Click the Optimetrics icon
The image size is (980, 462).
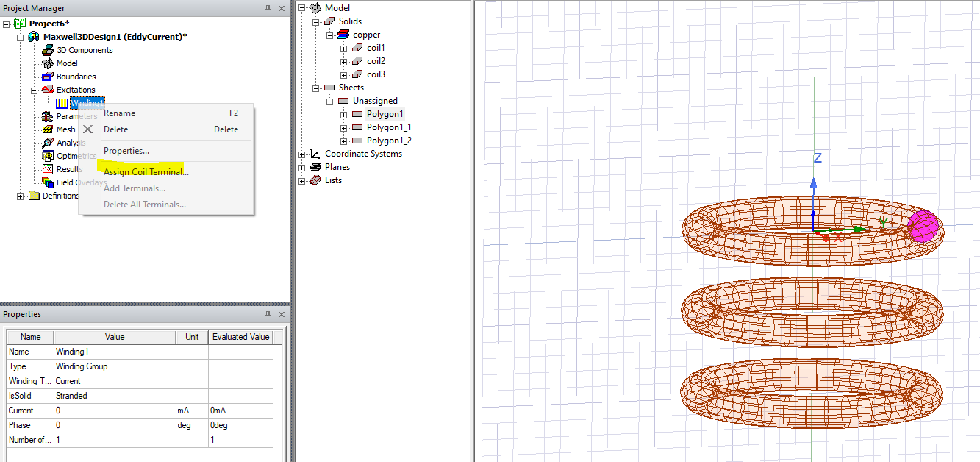48,156
